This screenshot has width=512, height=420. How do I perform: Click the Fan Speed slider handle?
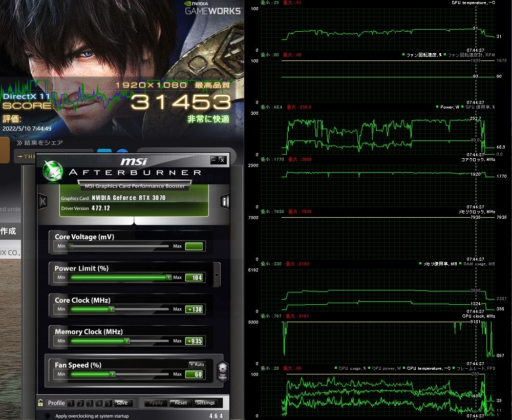(112, 374)
